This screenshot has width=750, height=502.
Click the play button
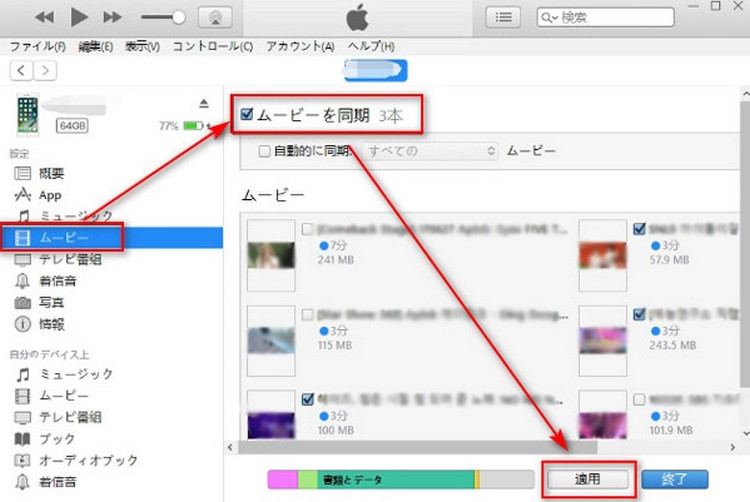(x=79, y=17)
